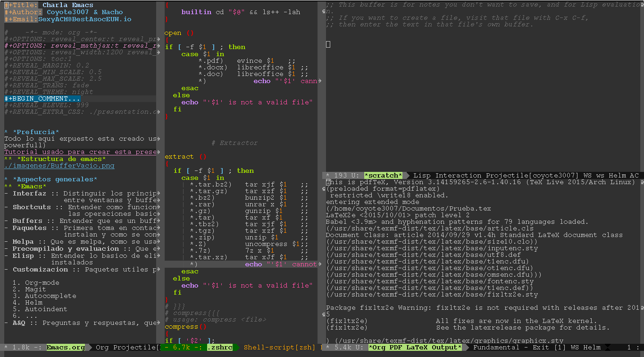Click the '#+REVEAL_THEME: night' line
Image resolution: width=644 pixels, height=357 pixels.
(x=49, y=92)
